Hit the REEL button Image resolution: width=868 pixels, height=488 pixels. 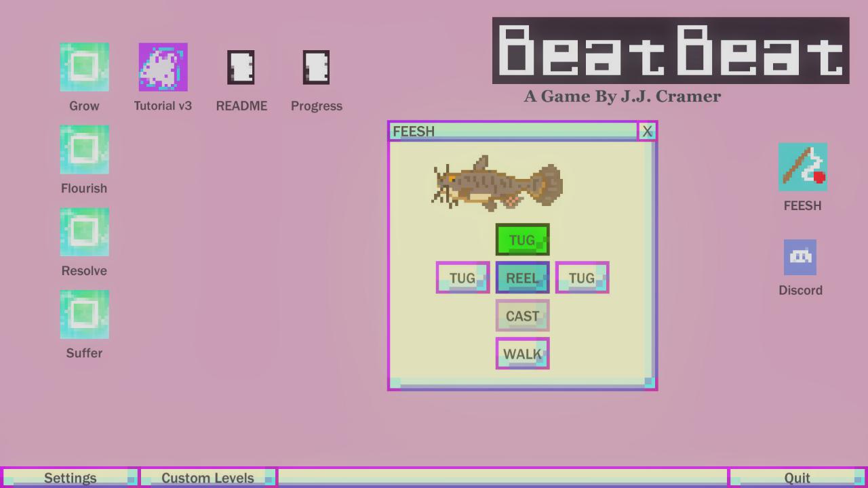click(x=522, y=278)
